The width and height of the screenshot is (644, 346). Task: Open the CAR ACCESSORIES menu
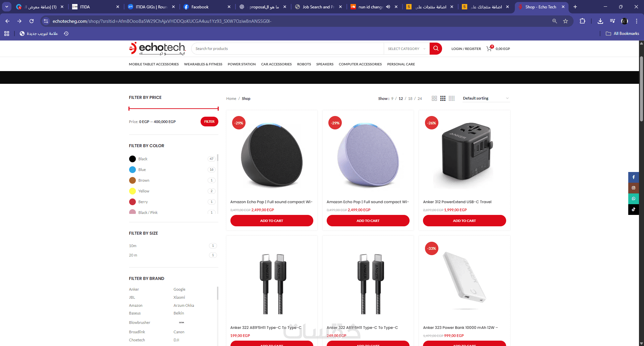[276, 64]
